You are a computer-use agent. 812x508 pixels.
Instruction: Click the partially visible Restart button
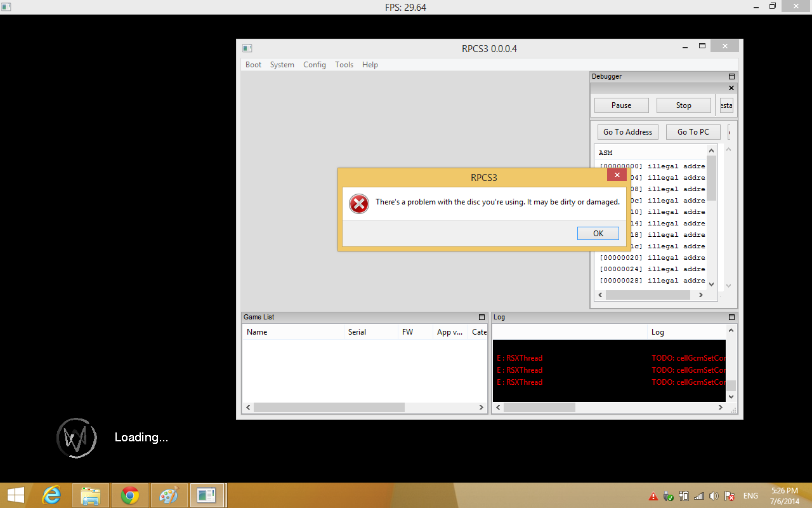click(x=726, y=105)
